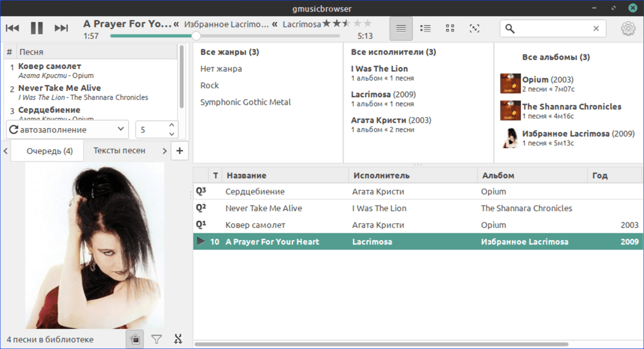Screen dimensions: 644x349
Task: Increase the autofill count spinner
Action: point(172,125)
